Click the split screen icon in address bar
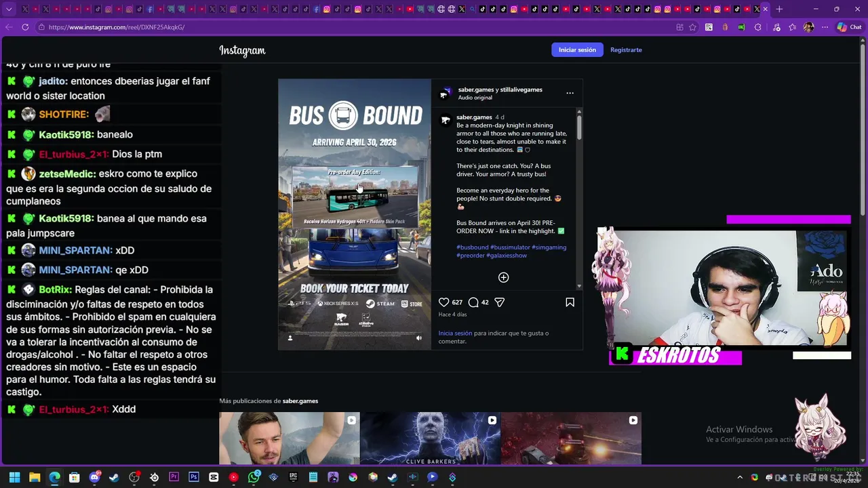Screen dimensions: 868x488 pos(679,27)
